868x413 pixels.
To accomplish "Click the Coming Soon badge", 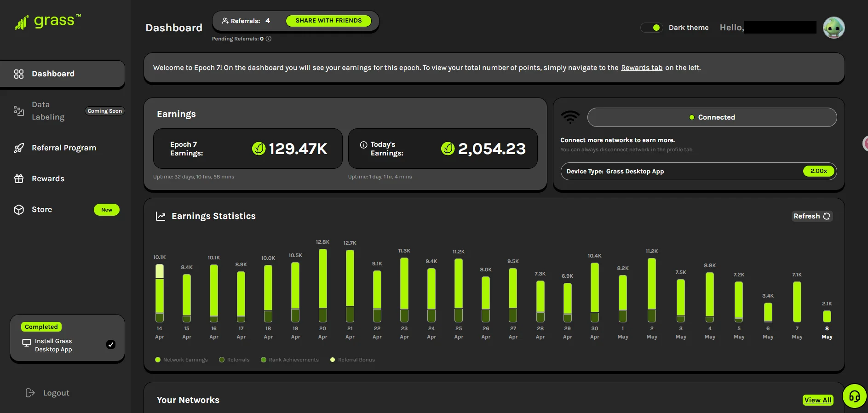I will 105,111.
